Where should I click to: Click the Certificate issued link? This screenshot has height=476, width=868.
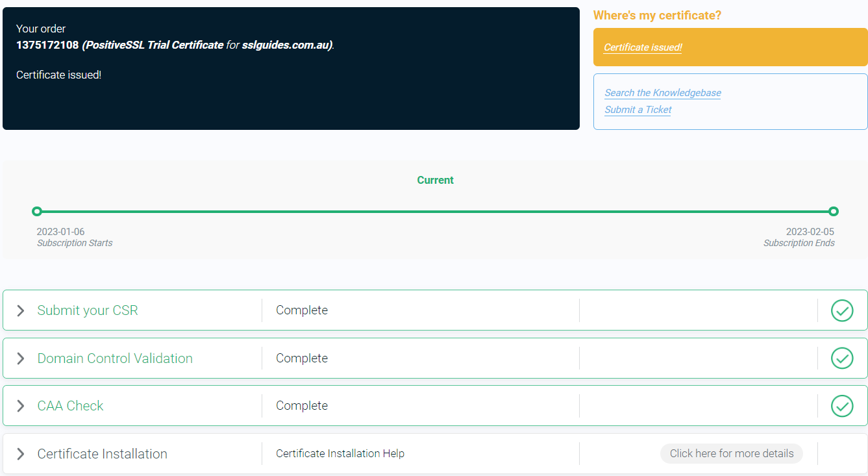coord(642,47)
